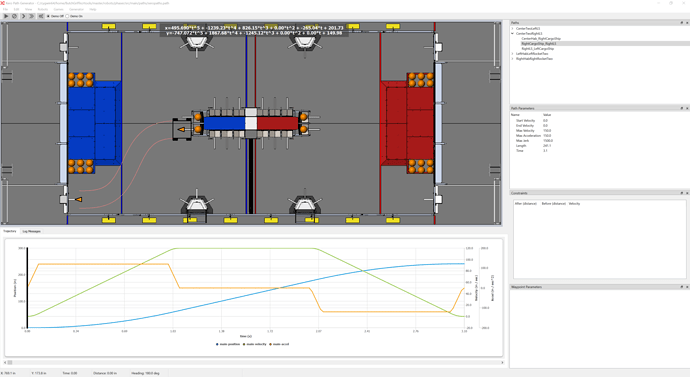Screen dimensions: 690x377
Task: Click the circular stop icon in toolbar
Action: coord(14,16)
